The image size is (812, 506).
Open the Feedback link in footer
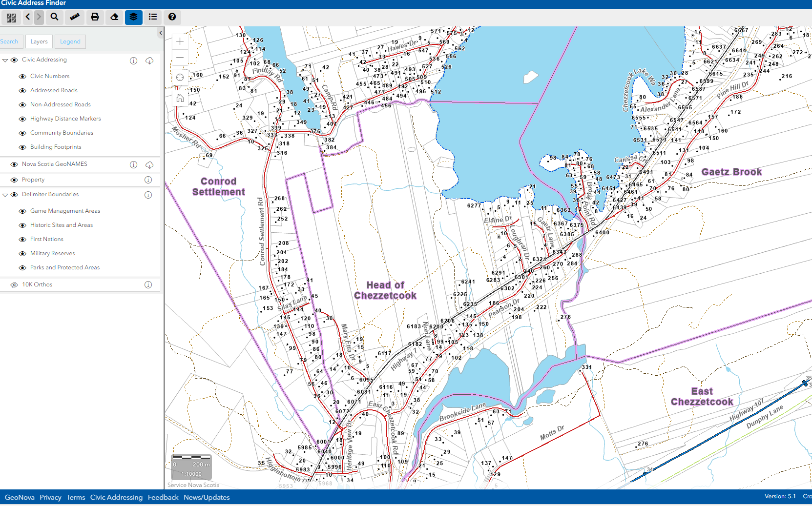pyautogui.click(x=163, y=498)
